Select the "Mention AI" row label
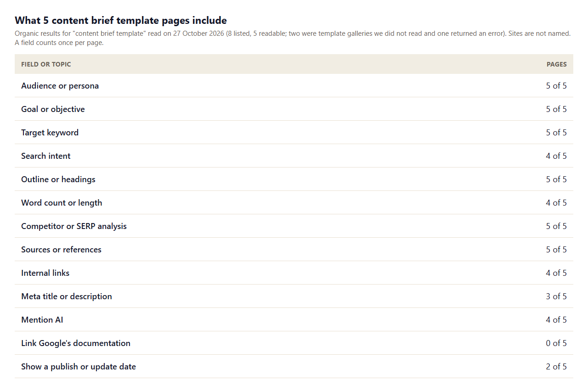 coord(42,320)
